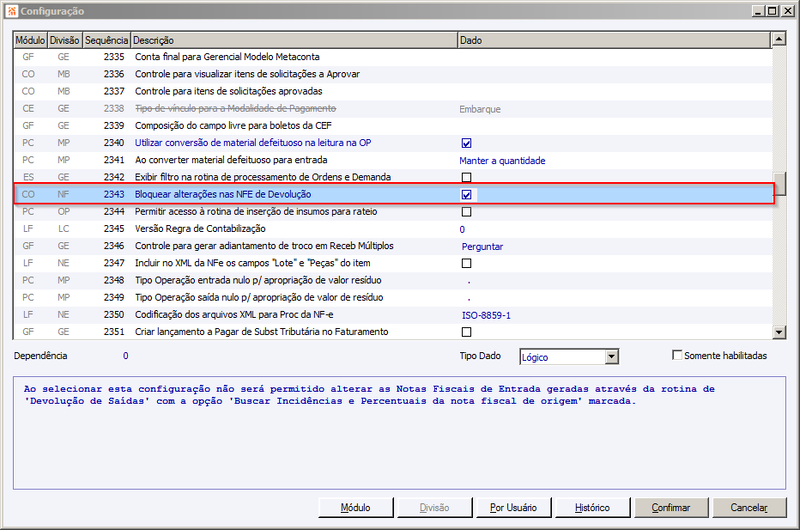Click sequence number 2343 cell
The height and width of the screenshot is (530, 800).
tap(114, 194)
